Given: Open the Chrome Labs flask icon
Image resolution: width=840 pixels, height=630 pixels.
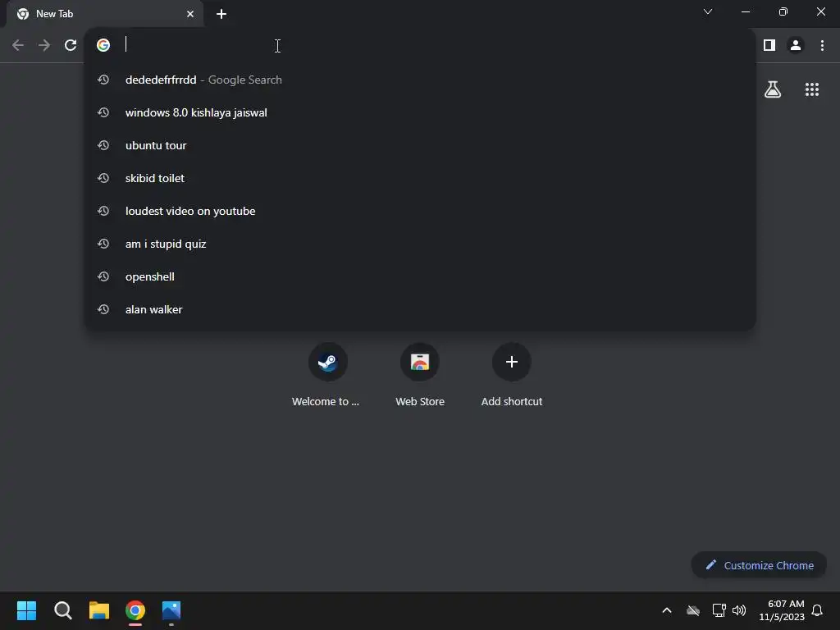Looking at the screenshot, I should click(x=773, y=89).
